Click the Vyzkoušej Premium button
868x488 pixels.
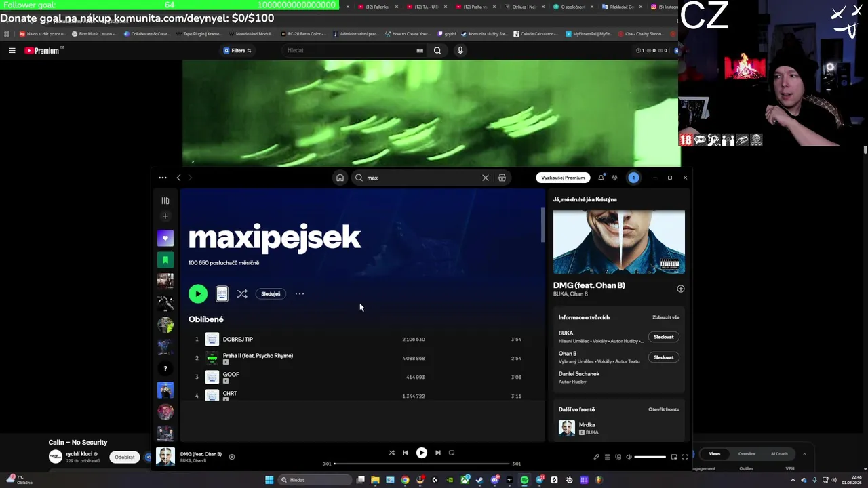click(x=563, y=178)
